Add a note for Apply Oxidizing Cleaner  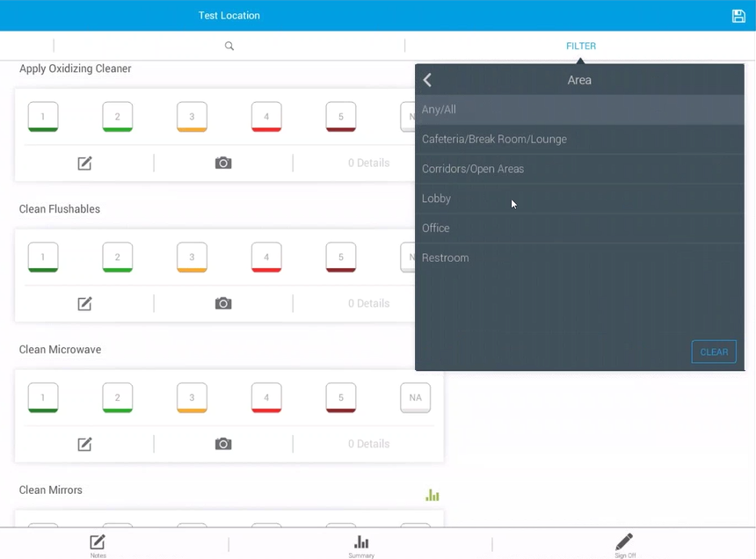[x=84, y=163]
